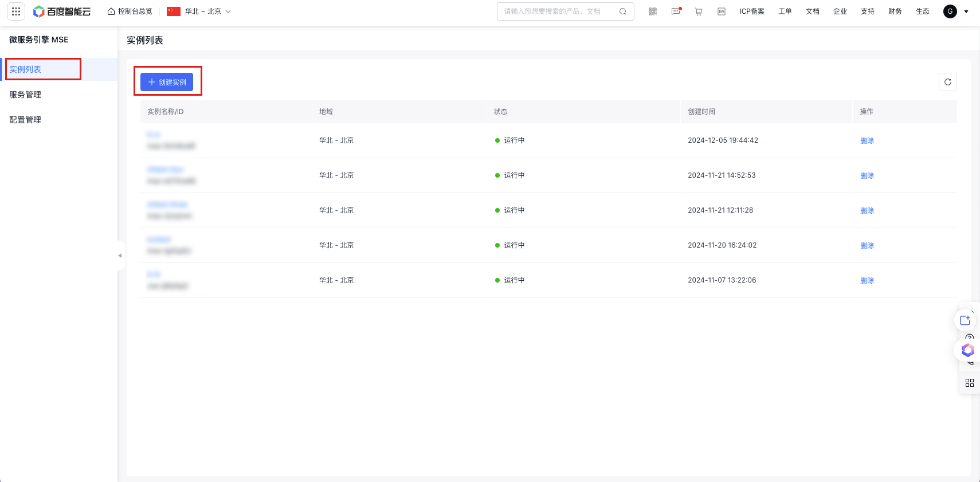
Task: Select 实例列表 in sidebar
Action: pos(58,69)
